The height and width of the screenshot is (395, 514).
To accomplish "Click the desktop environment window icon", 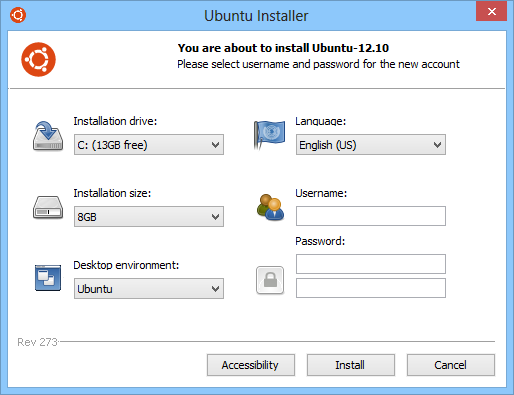I will pyautogui.click(x=48, y=278).
